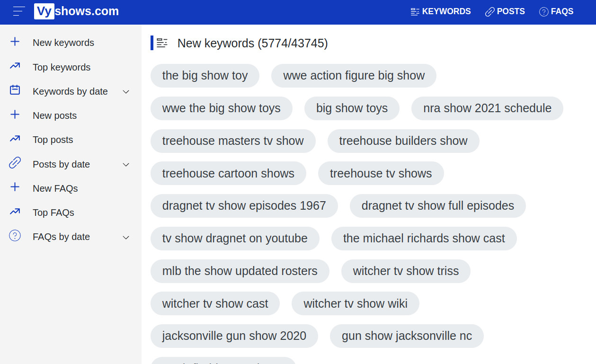Select the question mark icon beside FAQs by date
596x364 pixels.
click(x=15, y=236)
